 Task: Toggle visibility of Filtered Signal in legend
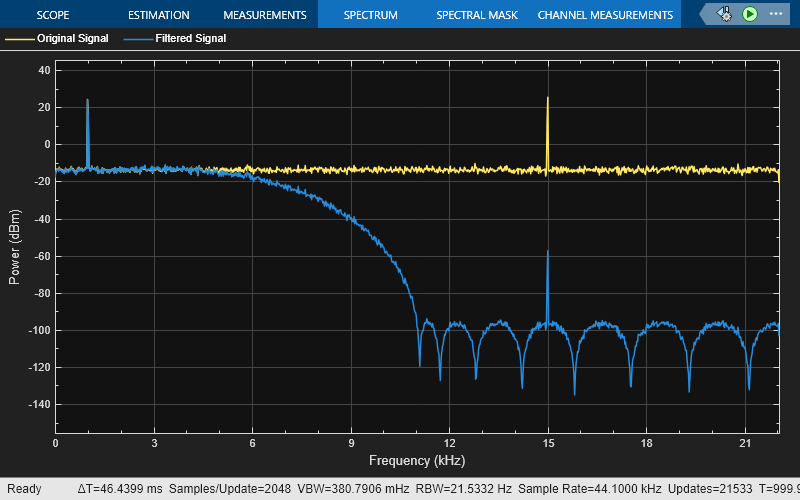tap(190, 39)
